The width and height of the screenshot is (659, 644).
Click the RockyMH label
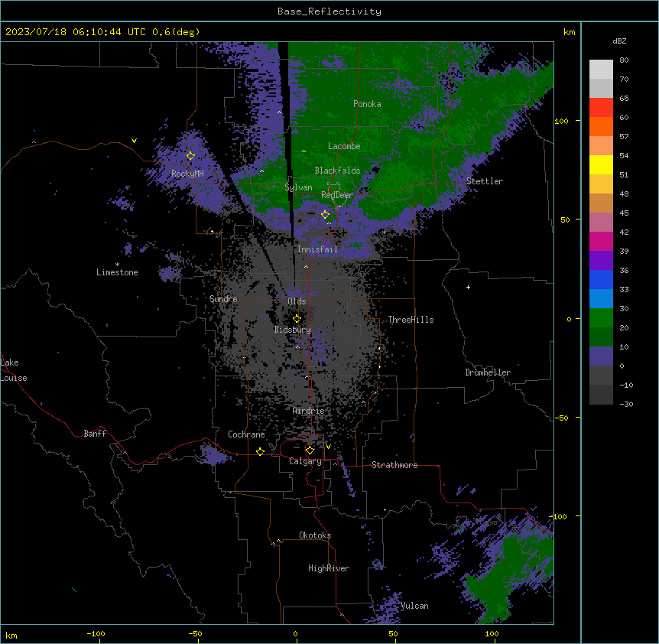click(x=187, y=174)
